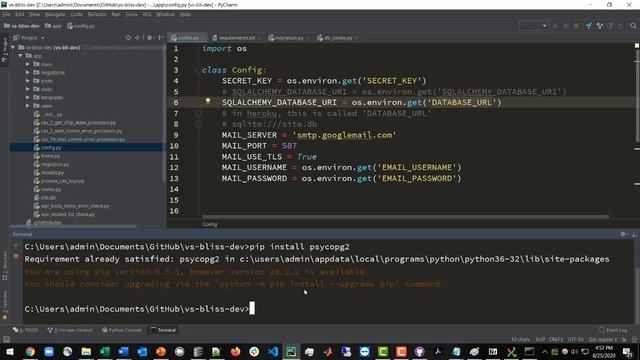Expand the users folder
This screenshot has width=640, height=360.
(28, 106)
